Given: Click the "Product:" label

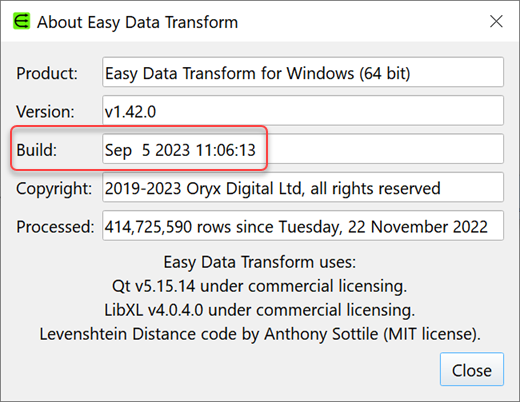Looking at the screenshot, I should click(x=47, y=73).
